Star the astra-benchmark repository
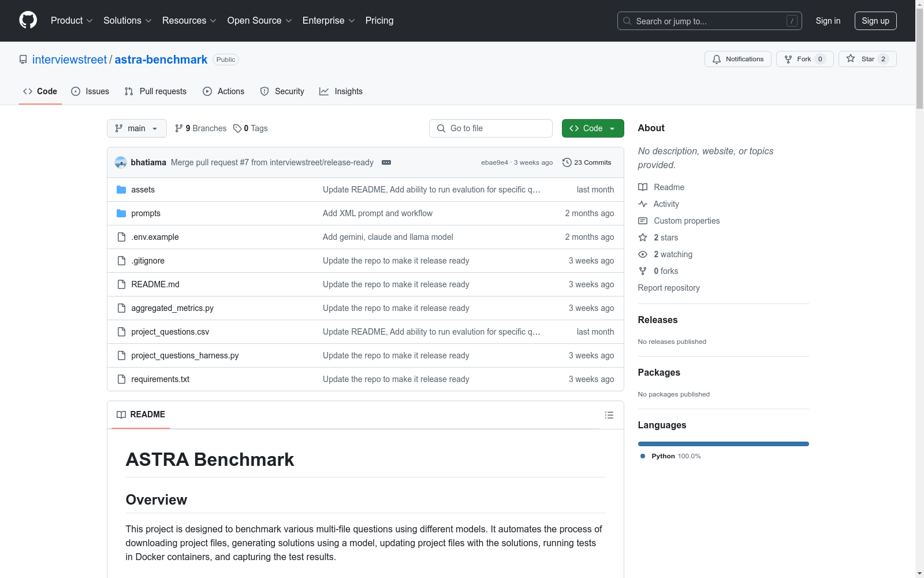Image resolution: width=924 pixels, height=578 pixels. tap(867, 59)
